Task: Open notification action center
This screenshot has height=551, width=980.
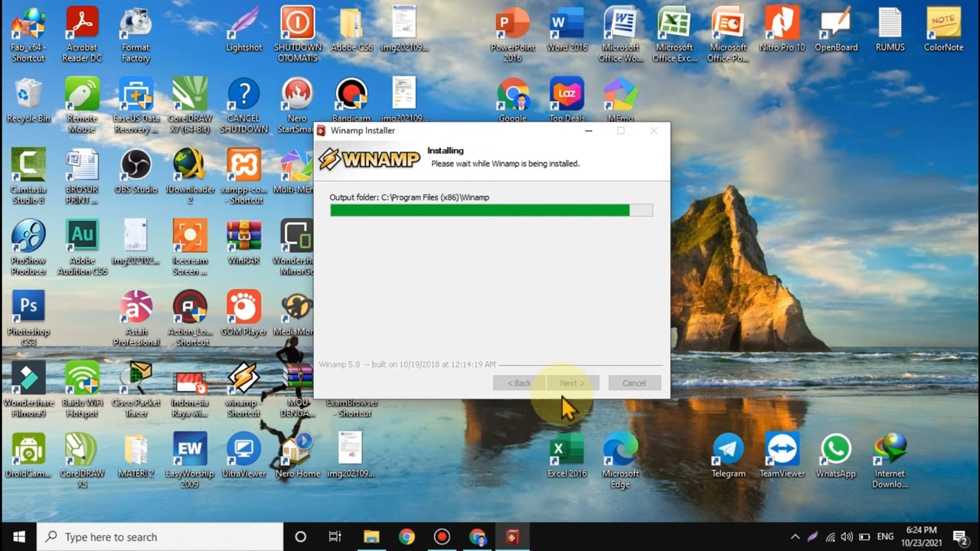Action: point(960,536)
